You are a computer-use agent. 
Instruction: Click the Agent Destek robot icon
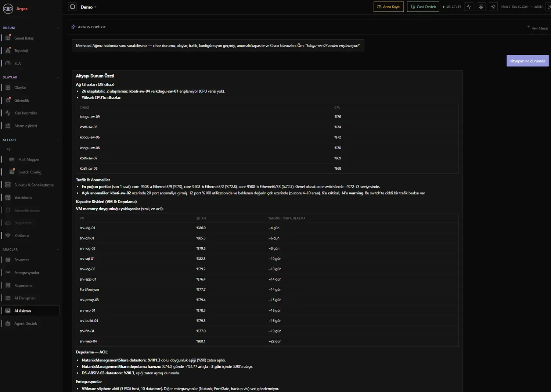tap(8, 323)
